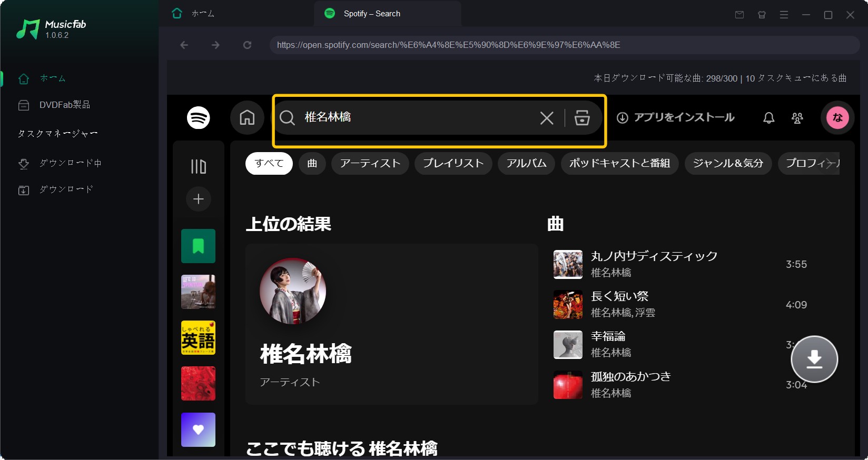Click the MusicFab logo icon

27,29
